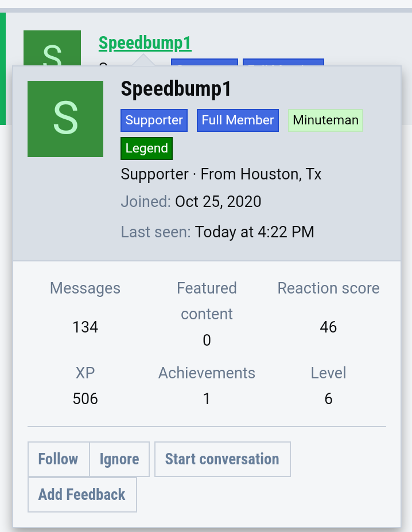Click the Last seen time 4:22 PM
Viewport: 412px width, 532px height.
[254, 232]
